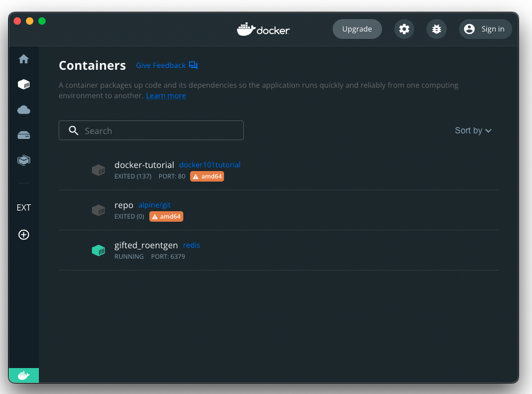
Task: Open the Settings gear icon
Action: pyautogui.click(x=404, y=29)
